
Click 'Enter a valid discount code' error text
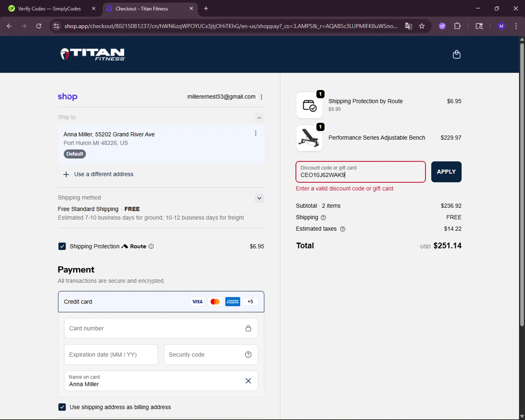pyautogui.click(x=344, y=189)
